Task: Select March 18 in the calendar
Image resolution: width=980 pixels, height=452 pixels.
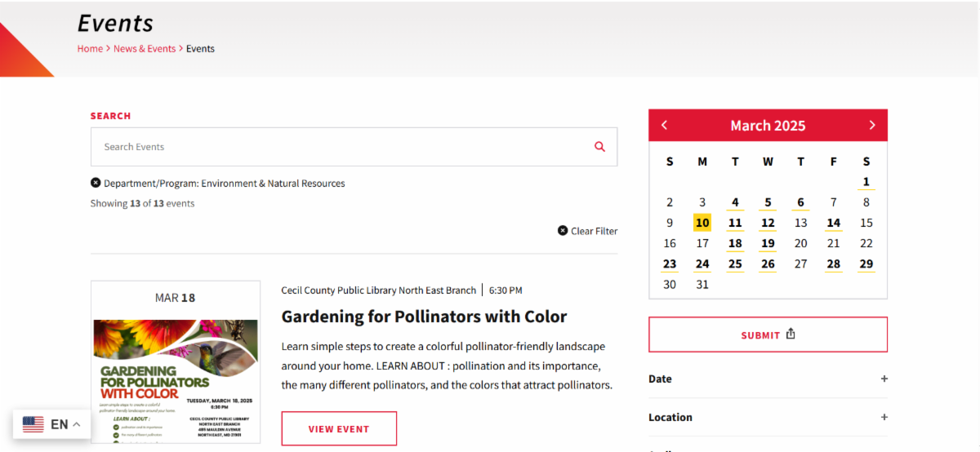Action: pos(735,243)
